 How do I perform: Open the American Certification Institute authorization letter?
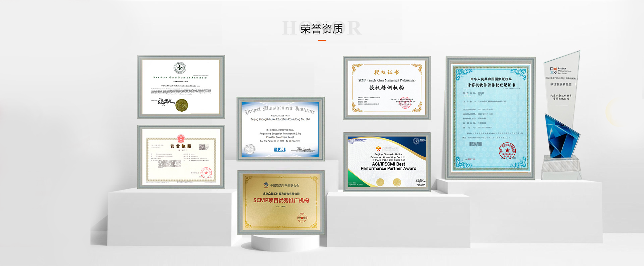pos(181,87)
